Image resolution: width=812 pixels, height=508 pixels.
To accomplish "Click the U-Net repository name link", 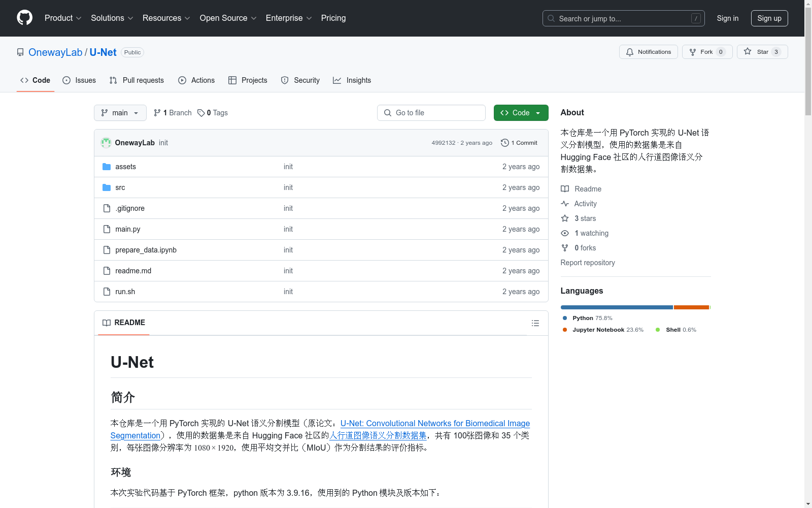I will pos(103,52).
